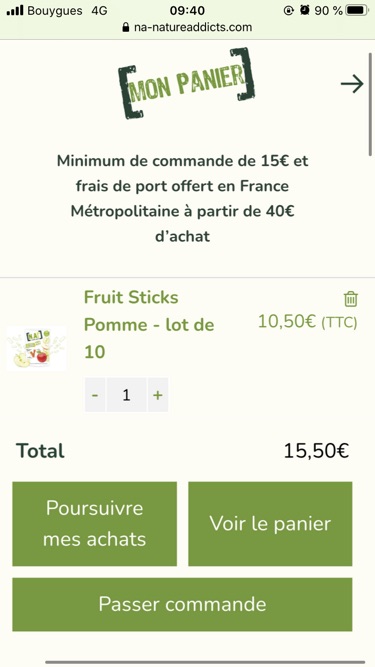This screenshot has height=667, width=375.
Task: Tap the signal strength bars icon
Action: click(x=15, y=10)
